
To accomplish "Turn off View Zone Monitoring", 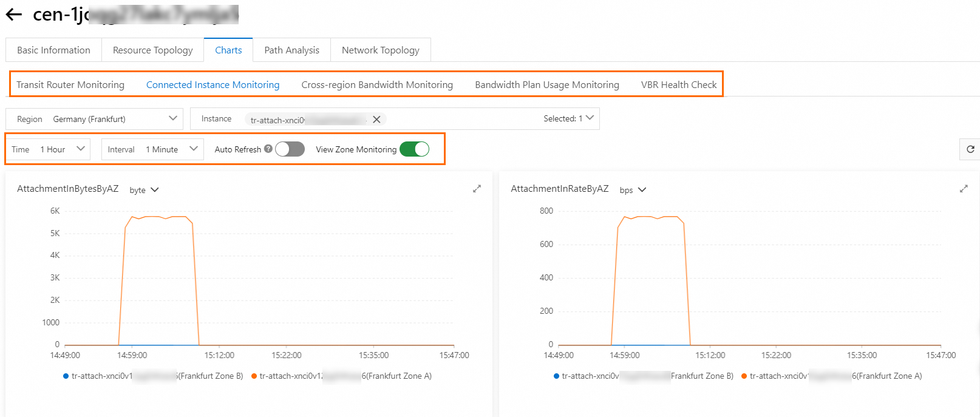I will [414, 149].
